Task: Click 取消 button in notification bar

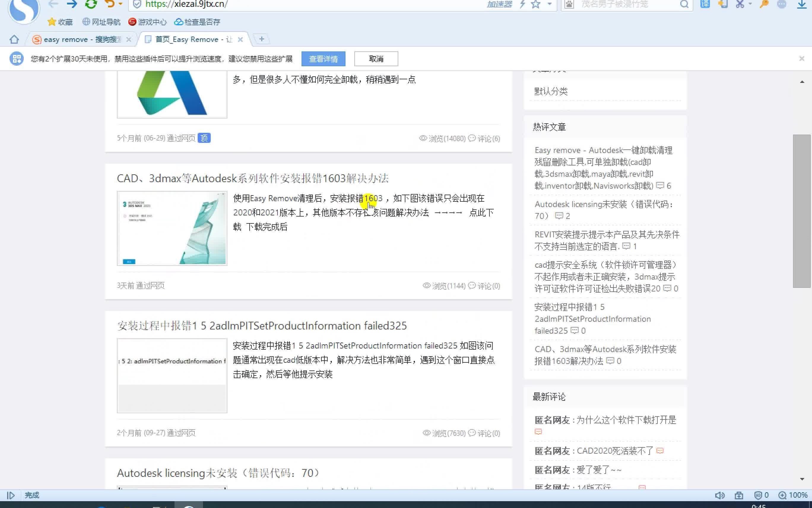Action: tap(376, 59)
